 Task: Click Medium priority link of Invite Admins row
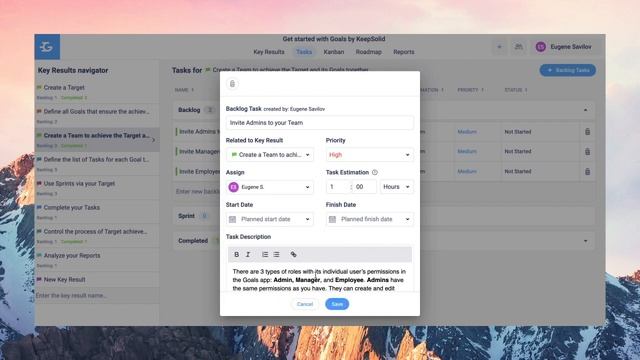coord(467,132)
